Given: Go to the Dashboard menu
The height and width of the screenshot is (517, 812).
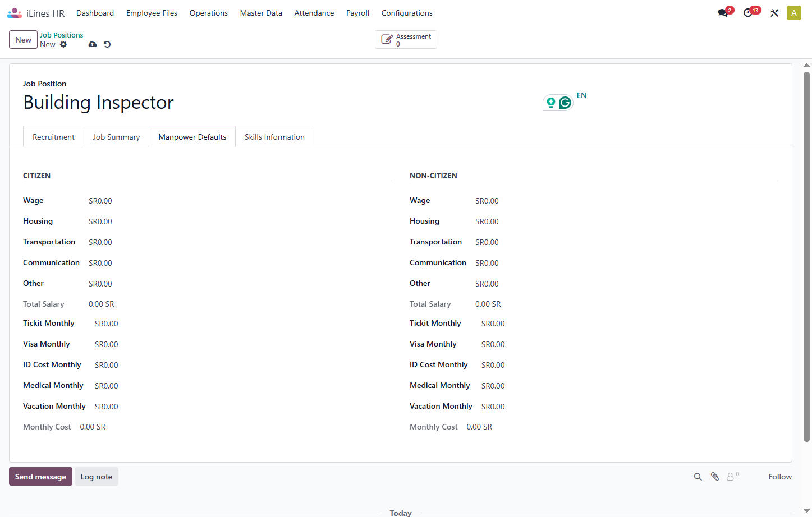Looking at the screenshot, I should [x=95, y=13].
